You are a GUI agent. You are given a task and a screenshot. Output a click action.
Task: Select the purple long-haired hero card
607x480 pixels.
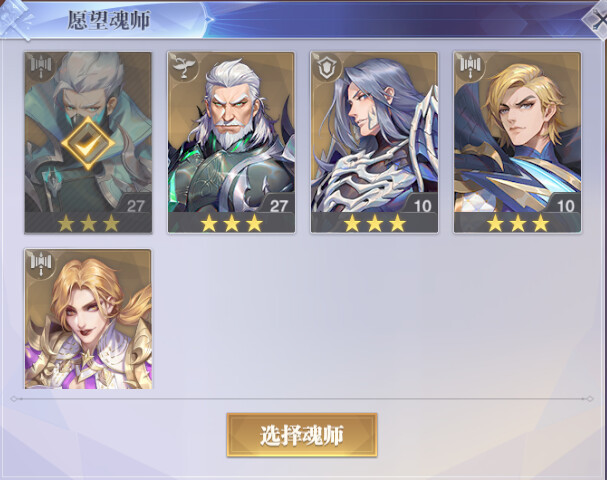(374, 142)
